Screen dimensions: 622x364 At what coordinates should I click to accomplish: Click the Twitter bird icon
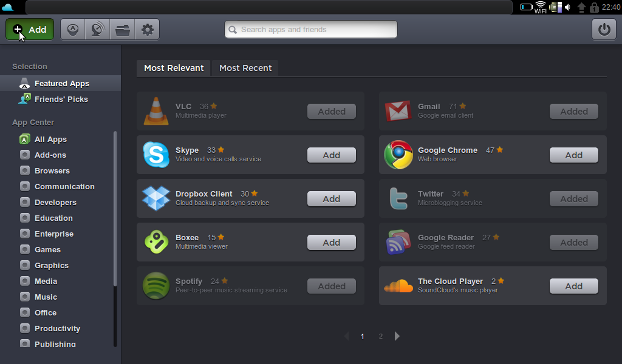click(398, 198)
